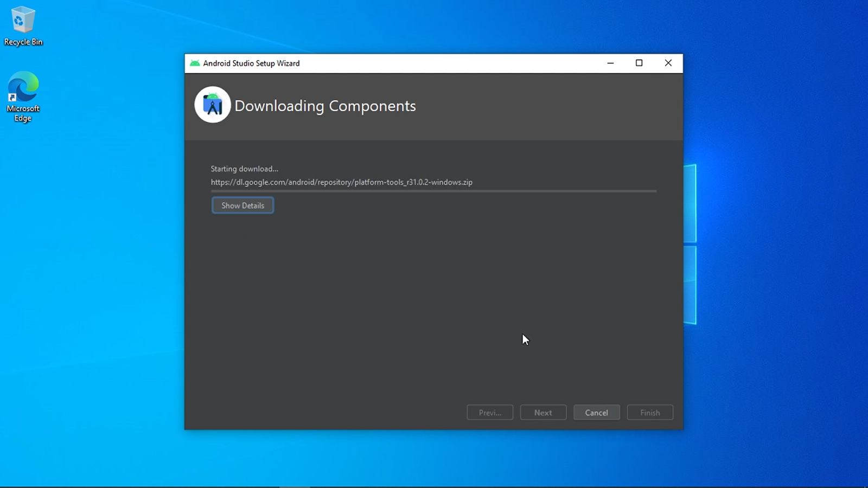Click the 'Downloading Components' heading
The width and height of the screenshot is (868, 488).
[325, 106]
